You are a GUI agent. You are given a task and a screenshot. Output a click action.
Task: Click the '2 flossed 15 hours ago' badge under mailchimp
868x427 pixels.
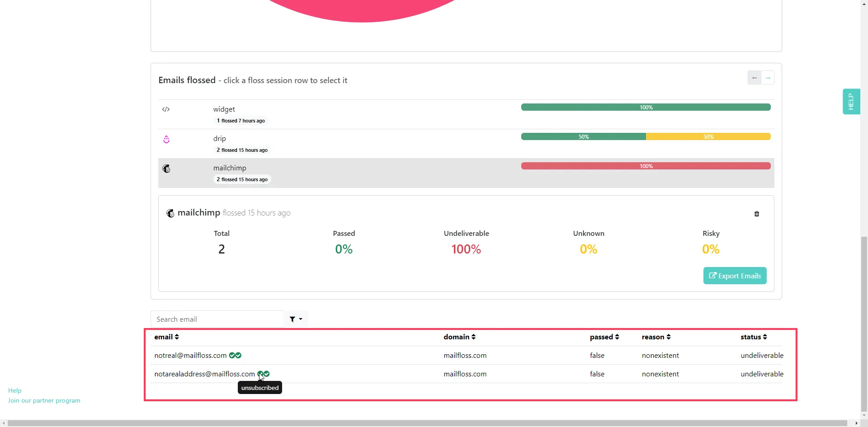[x=242, y=179]
